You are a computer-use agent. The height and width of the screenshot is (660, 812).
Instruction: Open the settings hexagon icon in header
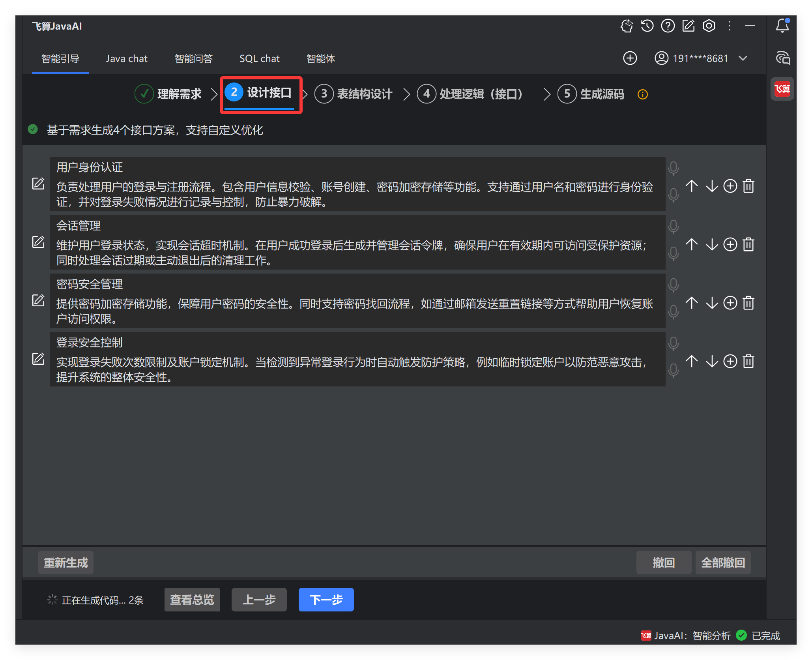tap(709, 26)
